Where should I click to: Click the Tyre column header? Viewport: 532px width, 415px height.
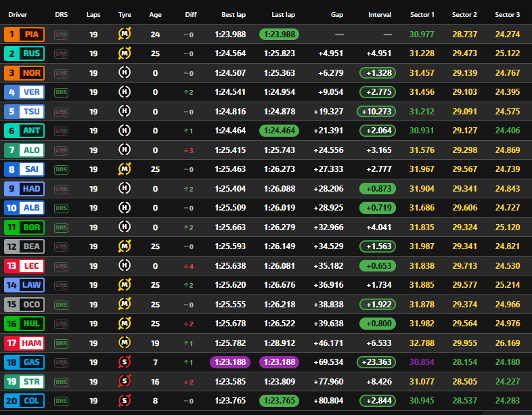[125, 14]
